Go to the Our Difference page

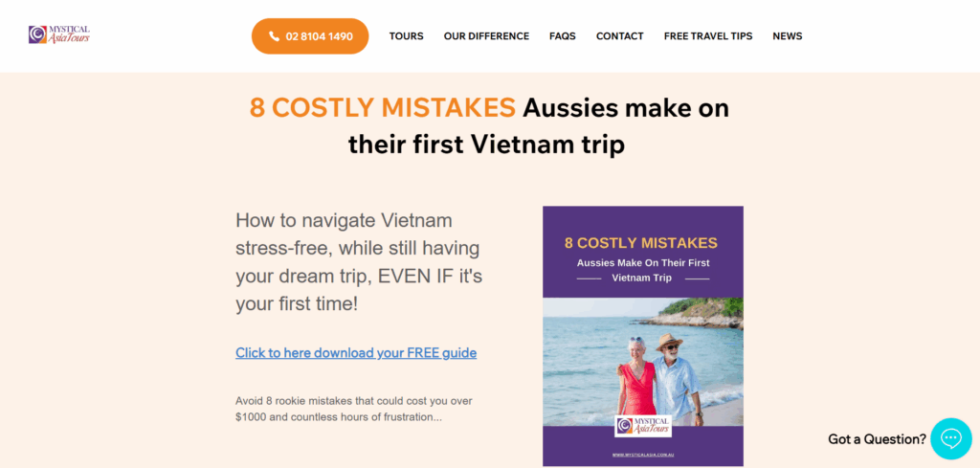click(486, 36)
